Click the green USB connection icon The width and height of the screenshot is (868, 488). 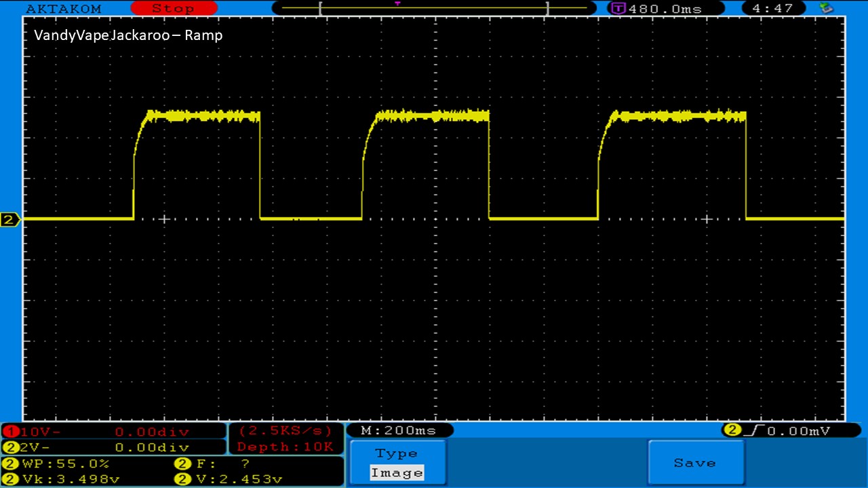coord(826,8)
